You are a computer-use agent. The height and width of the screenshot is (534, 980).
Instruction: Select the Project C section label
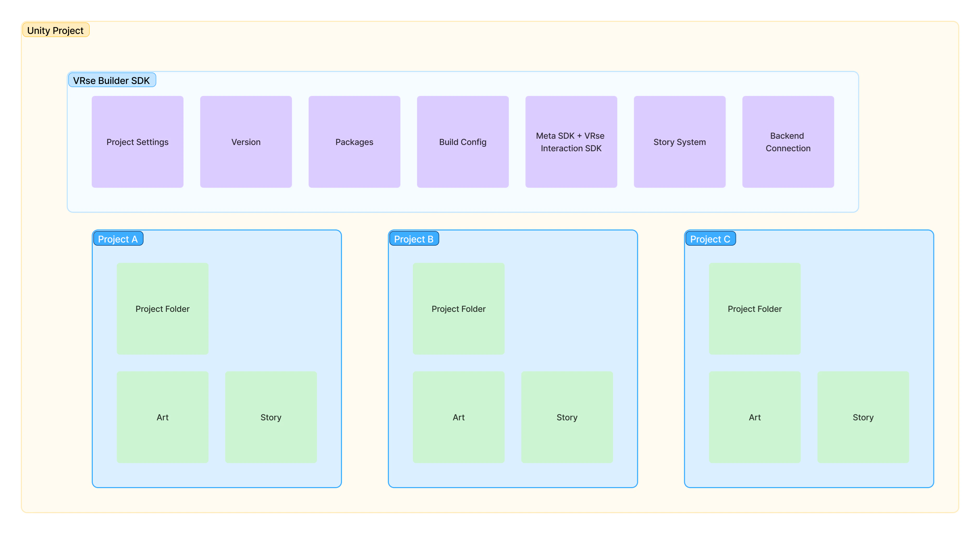(x=710, y=239)
